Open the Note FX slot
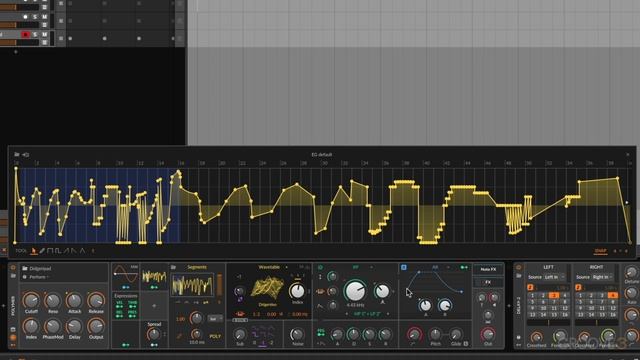This screenshot has width=640, height=360. [x=488, y=269]
